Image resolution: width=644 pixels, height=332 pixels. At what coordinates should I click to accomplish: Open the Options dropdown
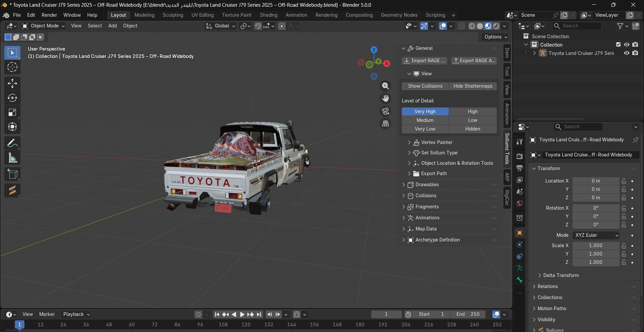pos(496,37)
